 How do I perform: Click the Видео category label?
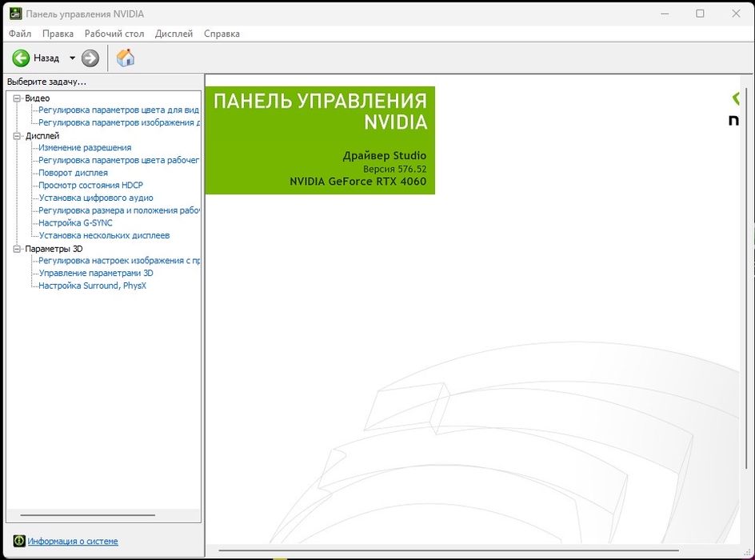(37, 98)
